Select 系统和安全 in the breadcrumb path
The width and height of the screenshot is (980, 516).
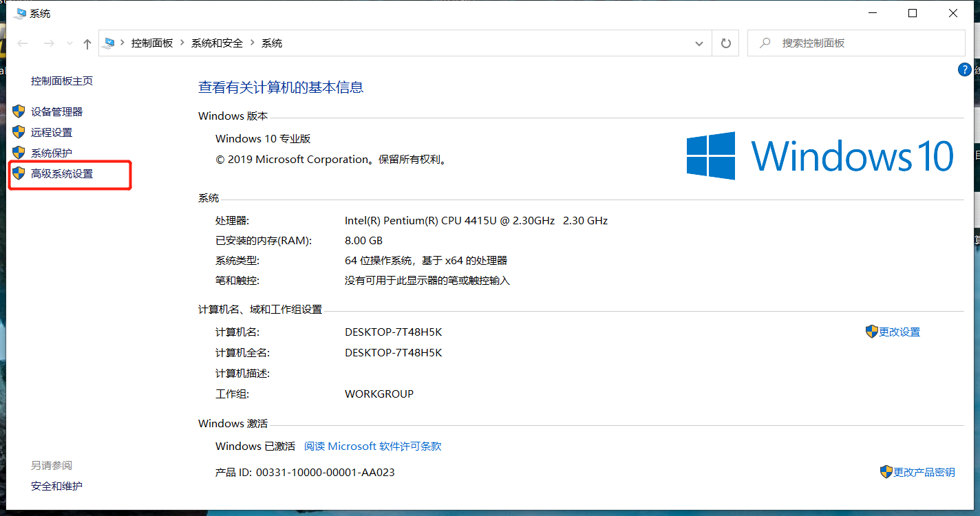tap(217, 43)
